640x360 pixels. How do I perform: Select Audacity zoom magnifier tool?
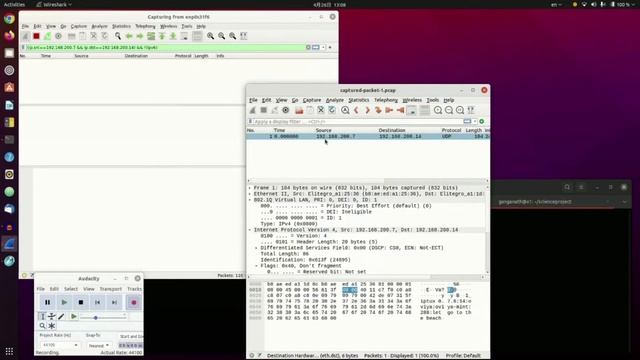[x=42, y=326]
